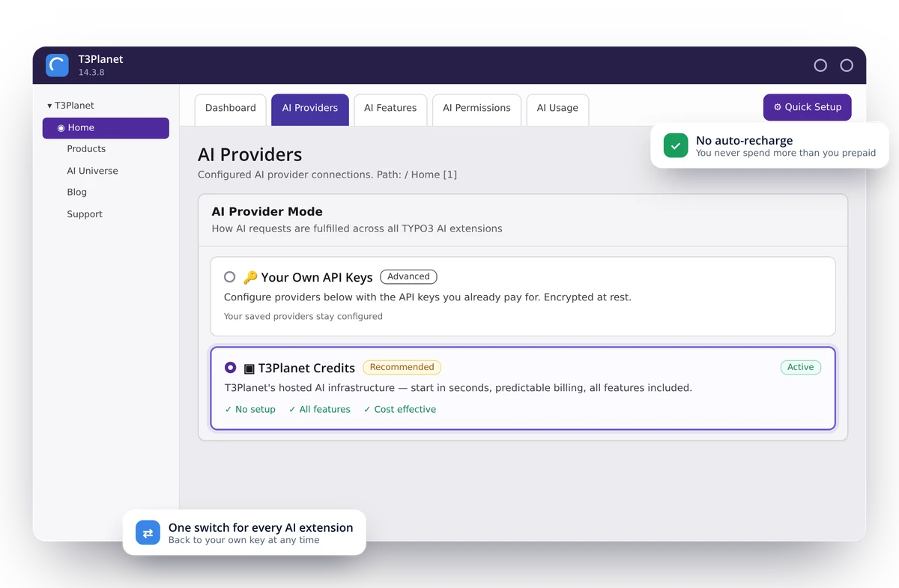Open Blog in the sidebar
Image resolution: width=899 pixels, height=588 pixels.
coord(76,193)
